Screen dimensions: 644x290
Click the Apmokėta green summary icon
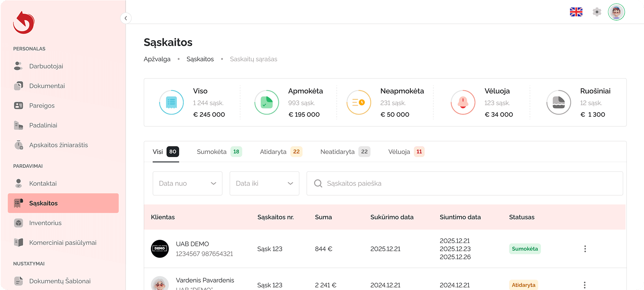click(x=267, y=102)
